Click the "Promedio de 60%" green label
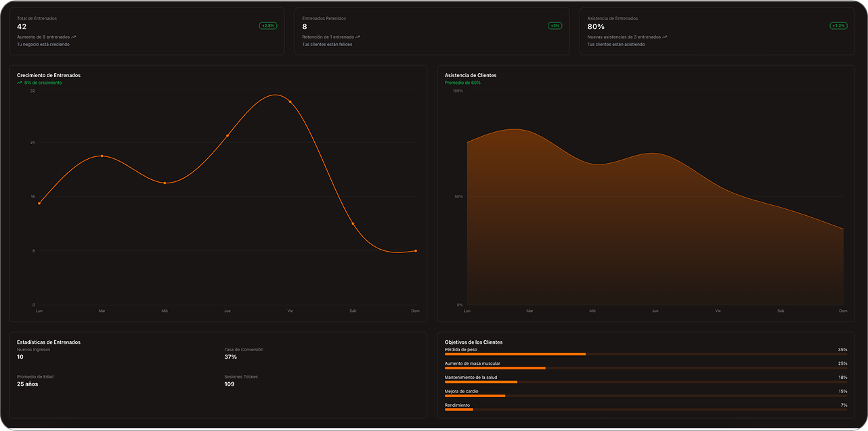Screen dimensions: 868x431 click(462, 83)
